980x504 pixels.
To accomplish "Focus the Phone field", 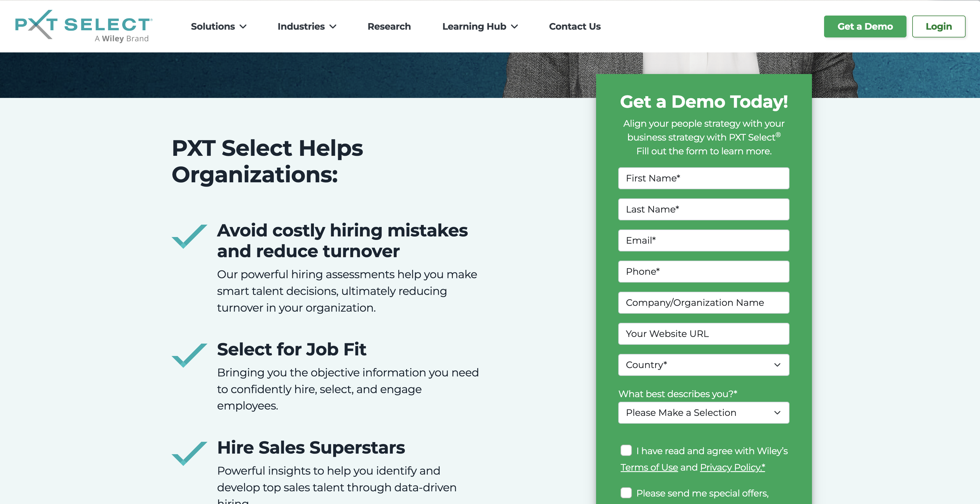I will pos(703,272).
